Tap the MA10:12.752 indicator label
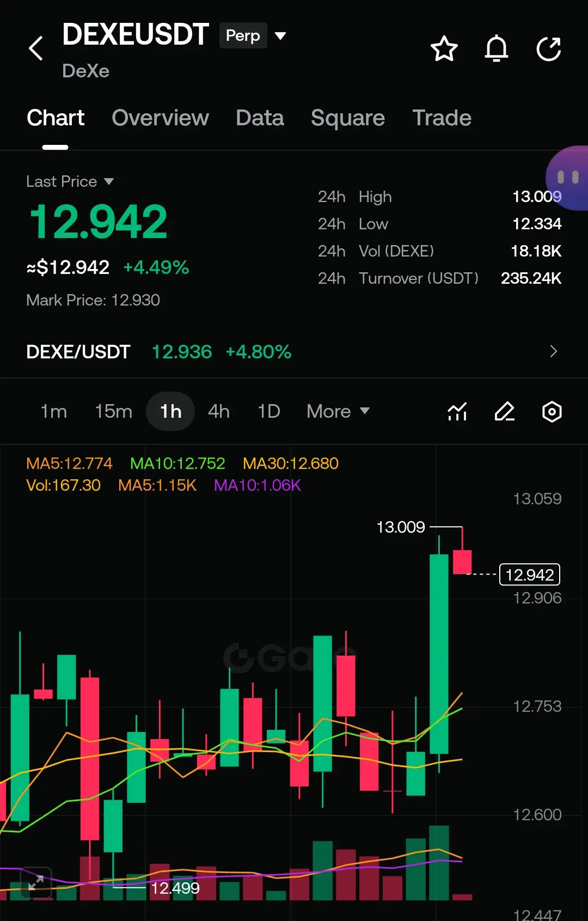Screen dimensions: 588x921 tap(177, 463)
